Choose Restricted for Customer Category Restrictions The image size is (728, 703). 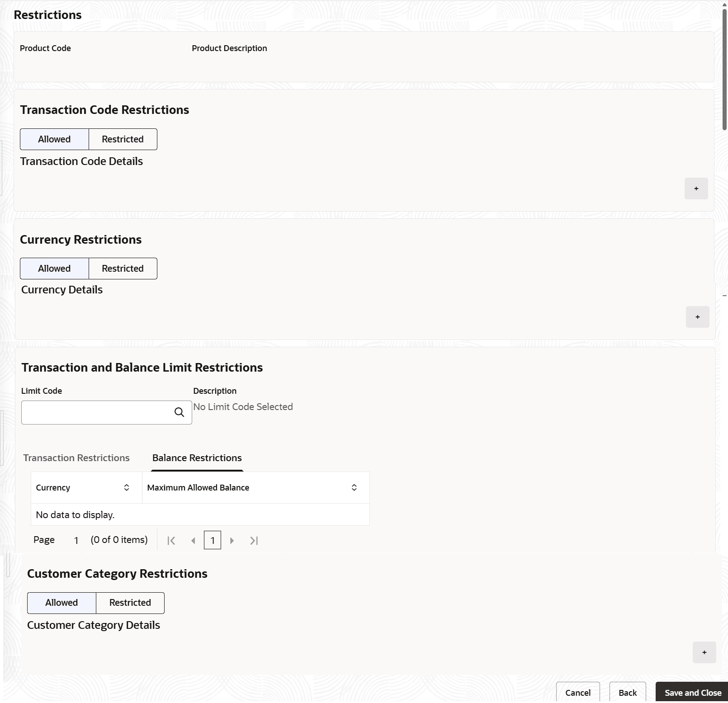(130, 603)
